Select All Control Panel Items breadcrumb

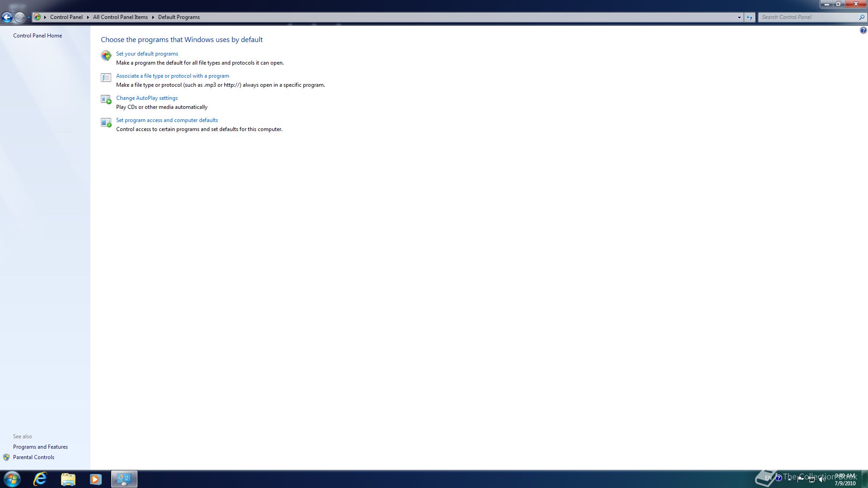tap(120, 17)
